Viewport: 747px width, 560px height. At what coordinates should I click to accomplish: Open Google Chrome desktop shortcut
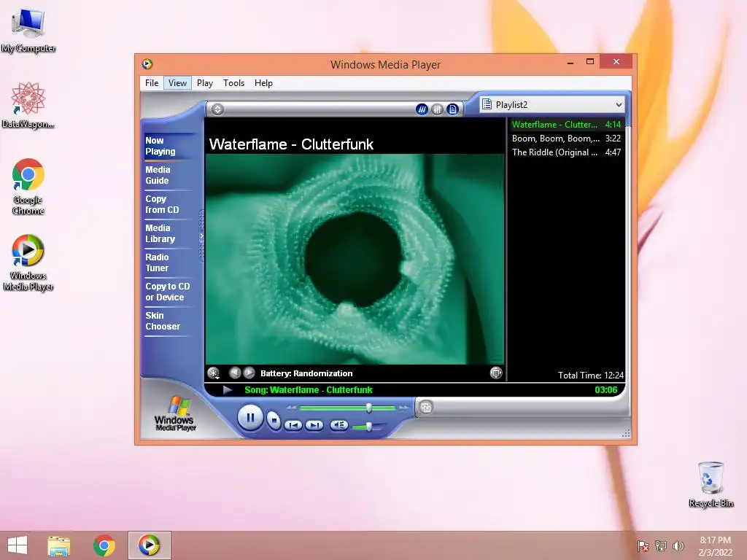tap(28, 186)
